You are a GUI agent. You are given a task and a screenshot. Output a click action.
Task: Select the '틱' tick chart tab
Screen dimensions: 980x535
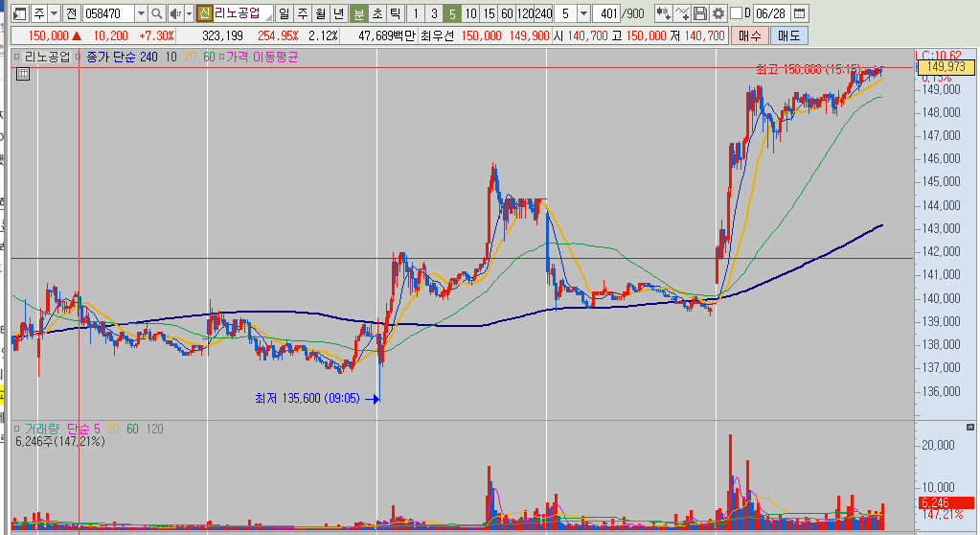[x=395, y=13]
